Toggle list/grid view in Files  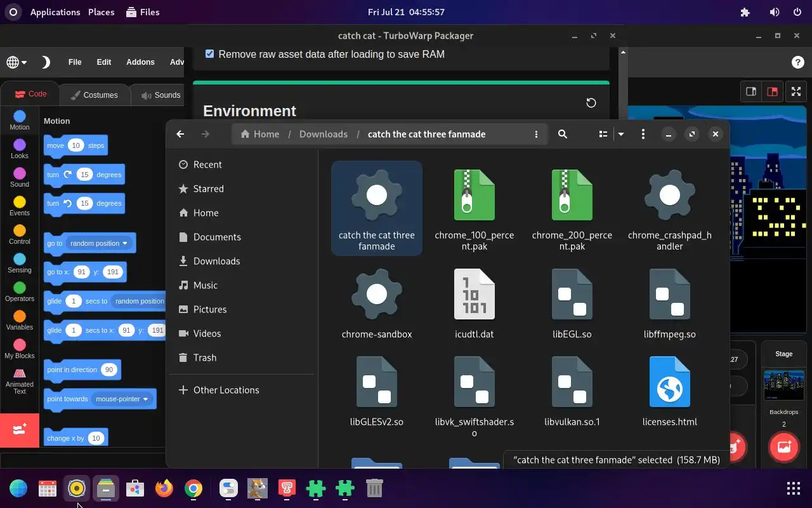point(603,134)
